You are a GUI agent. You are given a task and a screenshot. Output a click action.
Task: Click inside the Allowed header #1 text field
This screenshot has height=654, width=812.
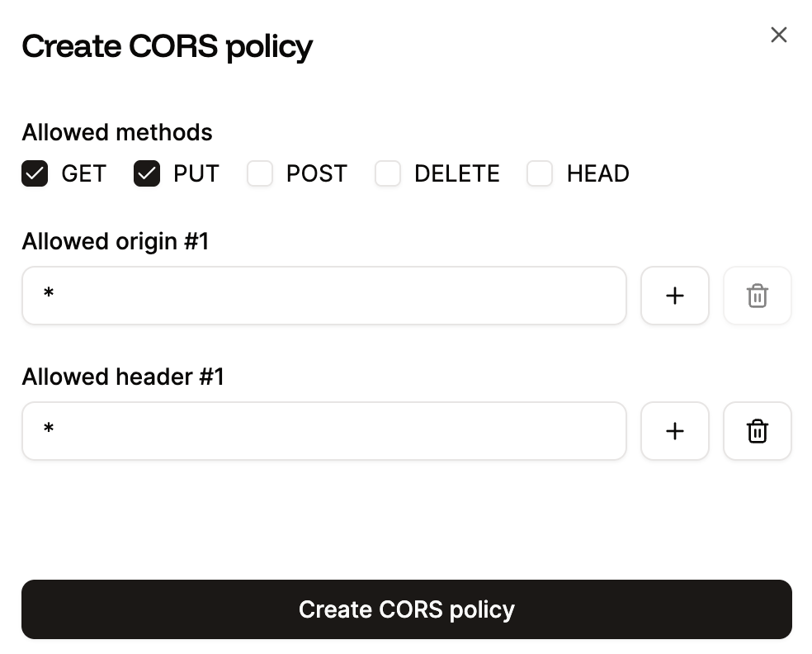coord(323,430)
